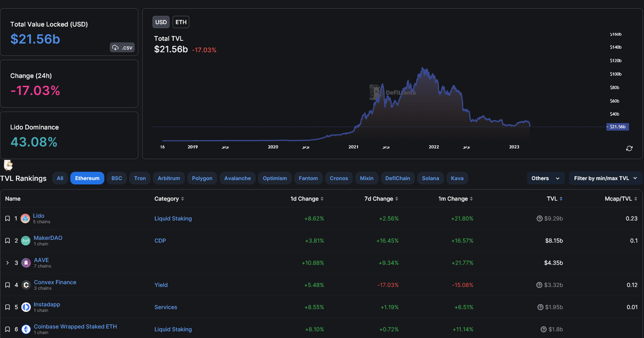Bookmark the Instadapp row
644x338 pixels.
tap(8, 307)
